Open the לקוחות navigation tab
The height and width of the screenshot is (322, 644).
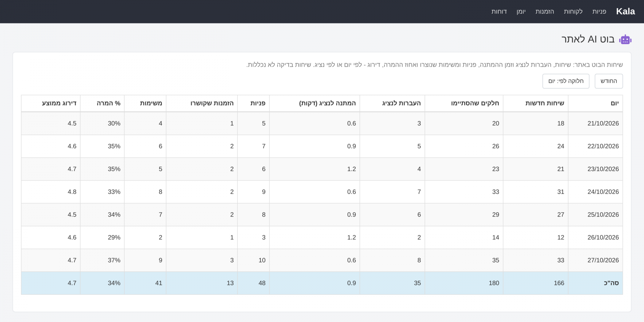click(x=573, y=11)
